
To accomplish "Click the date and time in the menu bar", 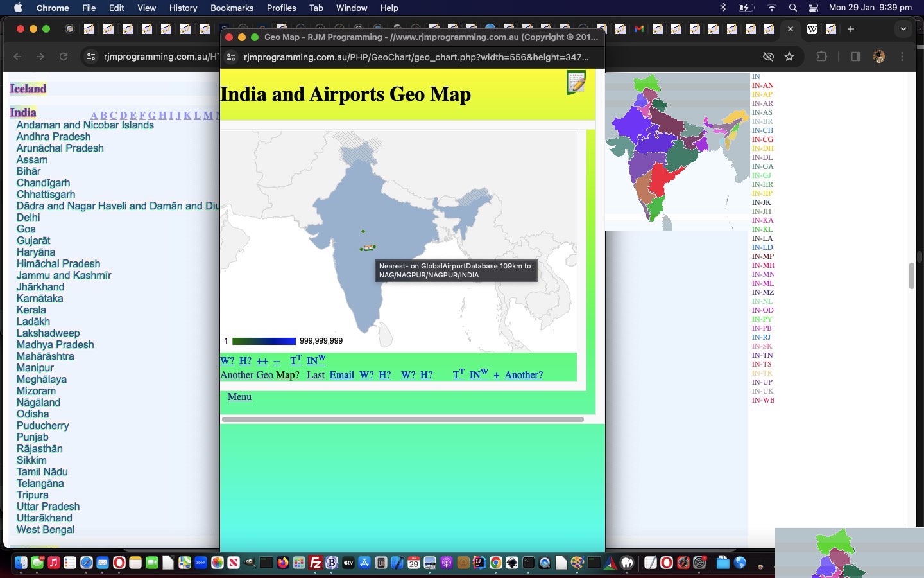I will tap(870, 8).
